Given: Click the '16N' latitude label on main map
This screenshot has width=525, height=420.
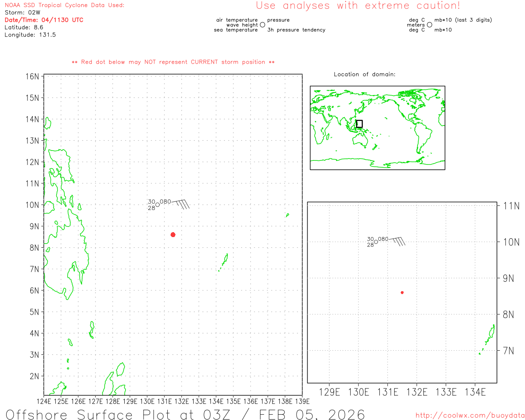Looking at the screenshot, I should [x=32, y=77].
